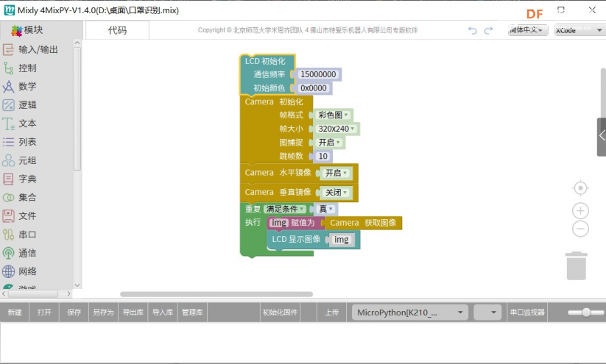Click the 上传 button
This screenshot has width=606, height=364.
[331, 313]
